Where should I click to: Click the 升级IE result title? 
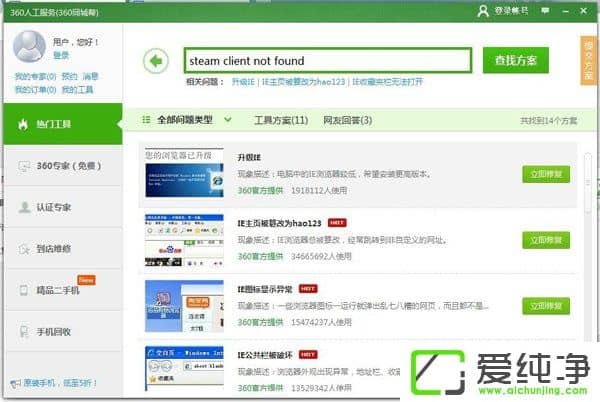click(x=249, y=157)
